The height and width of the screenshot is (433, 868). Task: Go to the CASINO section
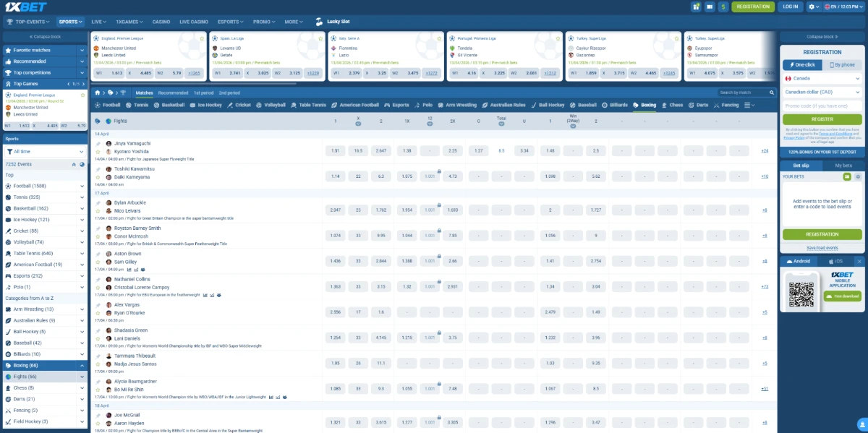(x=161, y=22)
